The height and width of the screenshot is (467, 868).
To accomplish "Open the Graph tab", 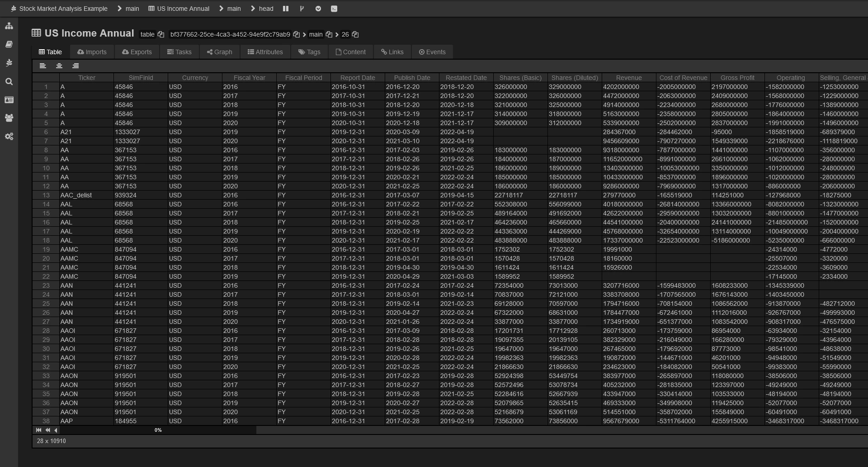I will click(x=220, y=52).
